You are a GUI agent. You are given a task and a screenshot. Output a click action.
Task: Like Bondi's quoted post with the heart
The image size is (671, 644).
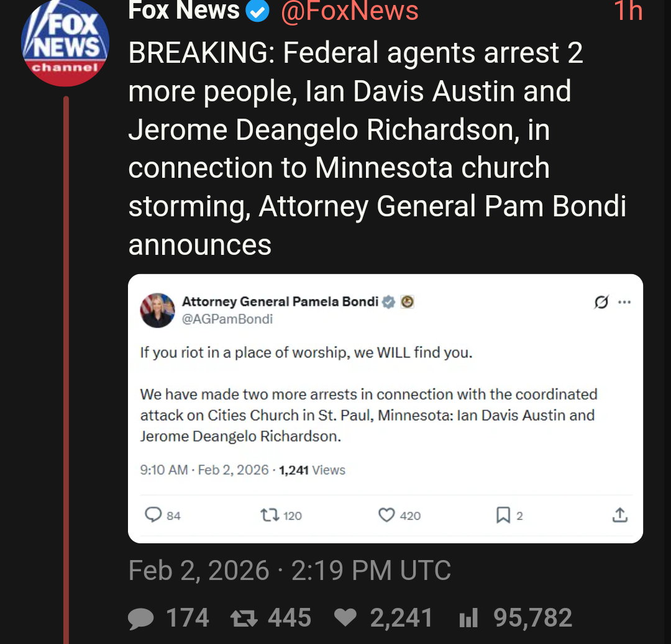386,515
